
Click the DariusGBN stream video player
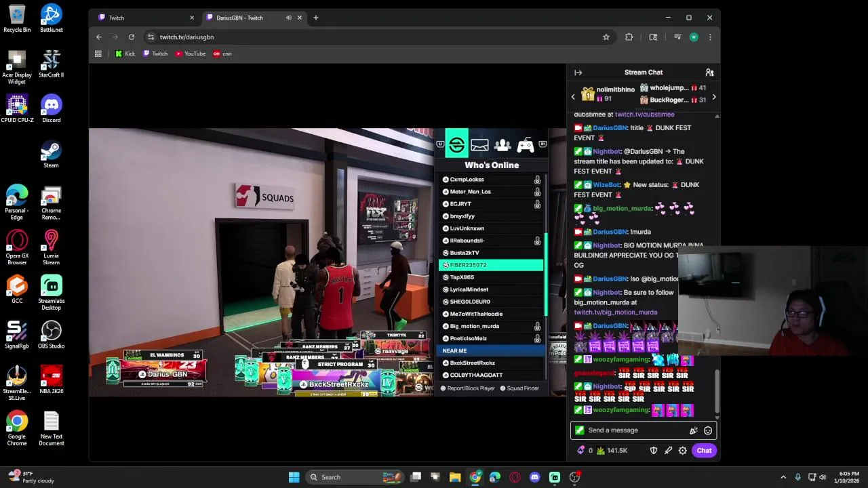point(328,262)
